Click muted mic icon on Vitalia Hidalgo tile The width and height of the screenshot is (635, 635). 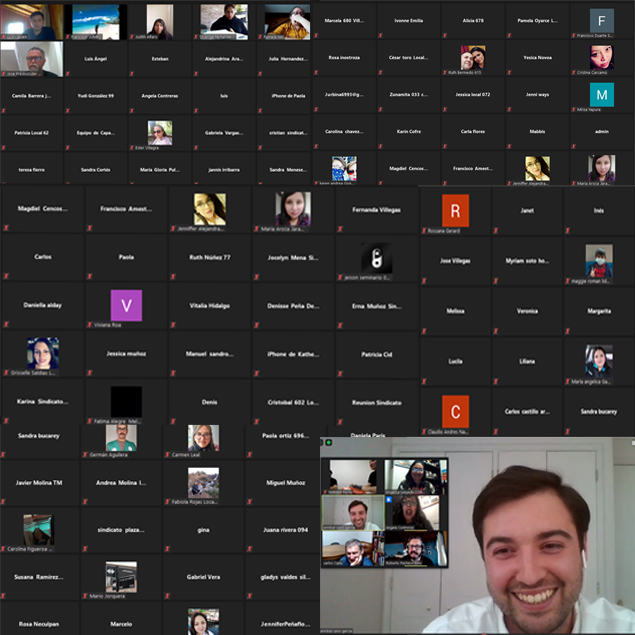[172, 325]
